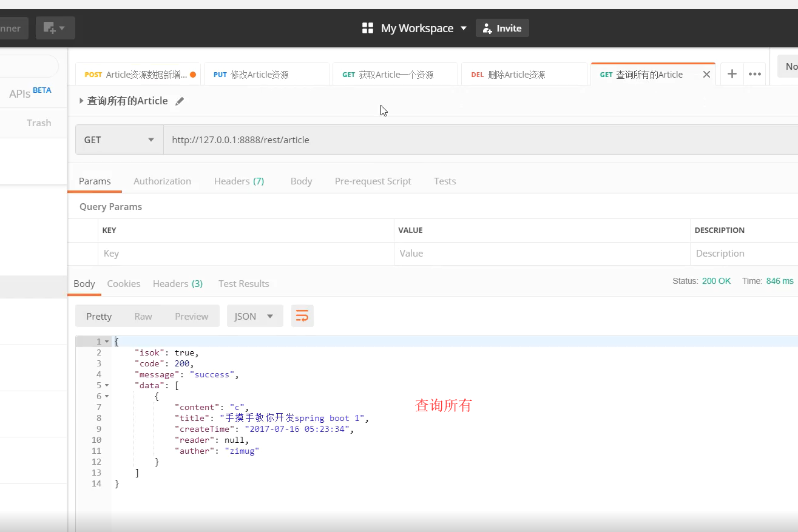Edit the request name with pencil icon

pos(180,101)
